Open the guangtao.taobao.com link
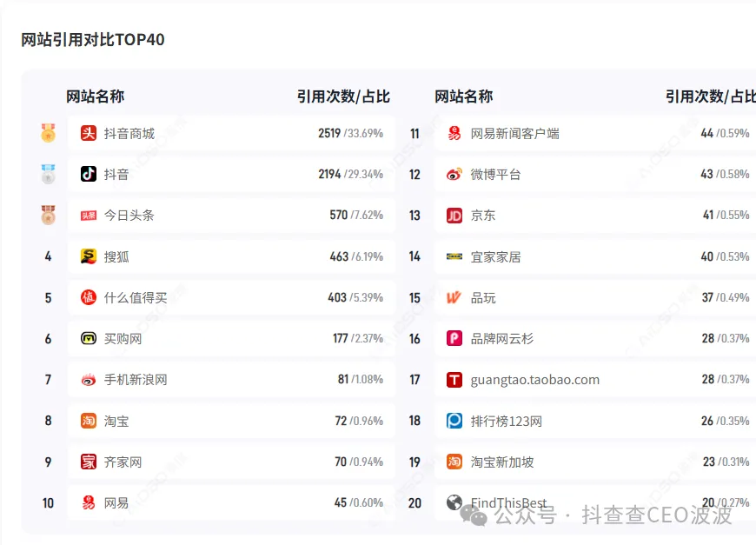The height and width of the screenshot is (545, 756). point(534,380)
